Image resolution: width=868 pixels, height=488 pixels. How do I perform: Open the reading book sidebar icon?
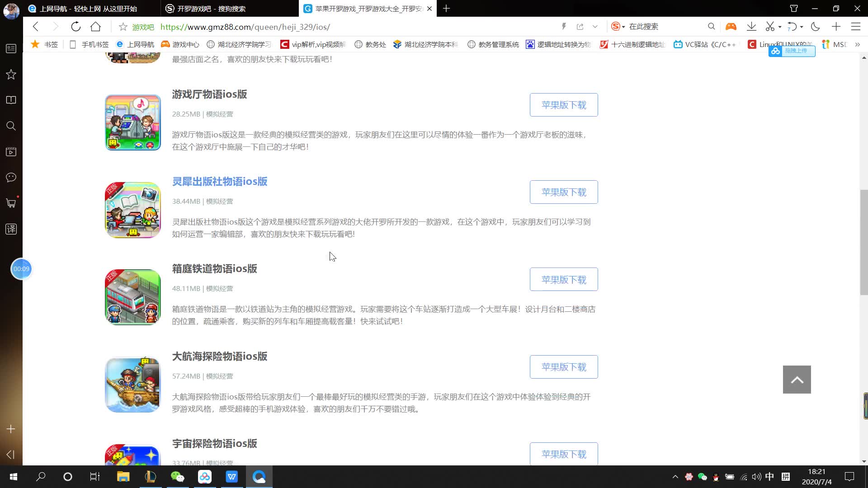point(11,100)
